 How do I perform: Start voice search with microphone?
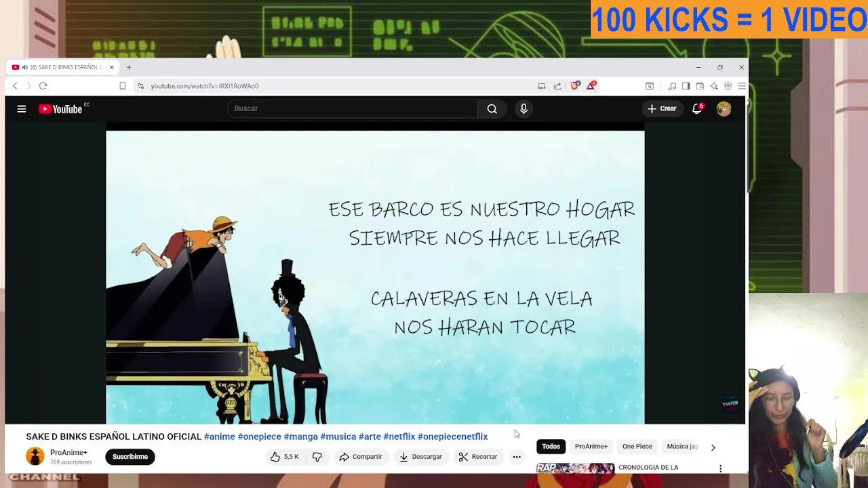click(x=524, y=108)
